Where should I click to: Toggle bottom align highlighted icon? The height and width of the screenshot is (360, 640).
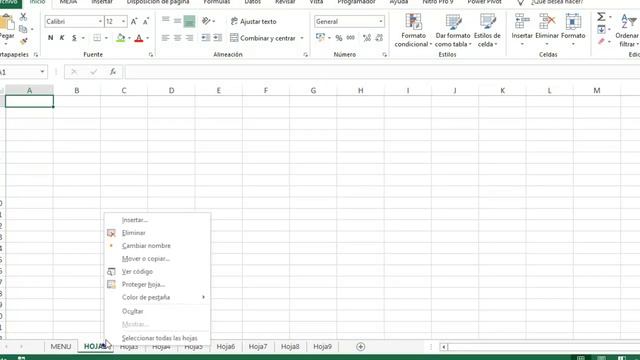click(x=189, y=21)
